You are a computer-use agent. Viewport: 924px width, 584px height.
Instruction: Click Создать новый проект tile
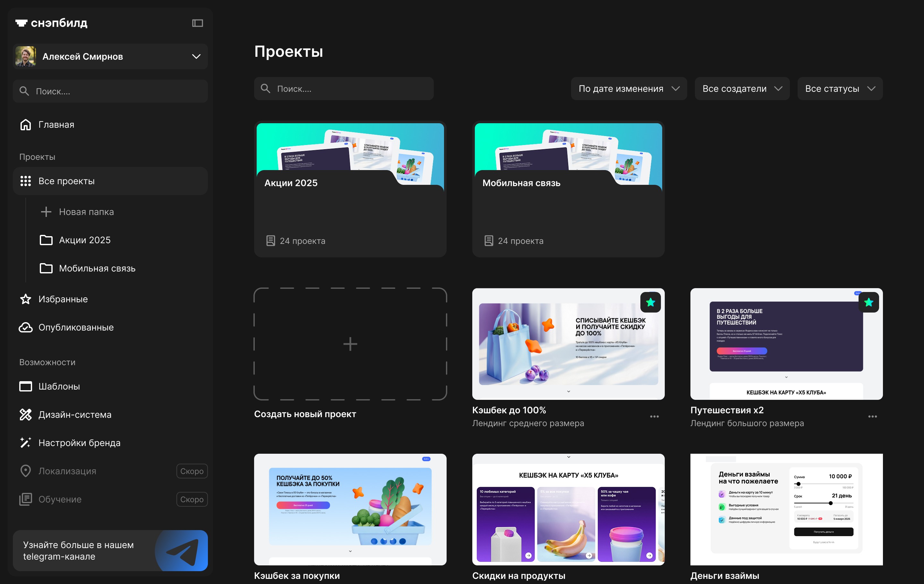350,344
